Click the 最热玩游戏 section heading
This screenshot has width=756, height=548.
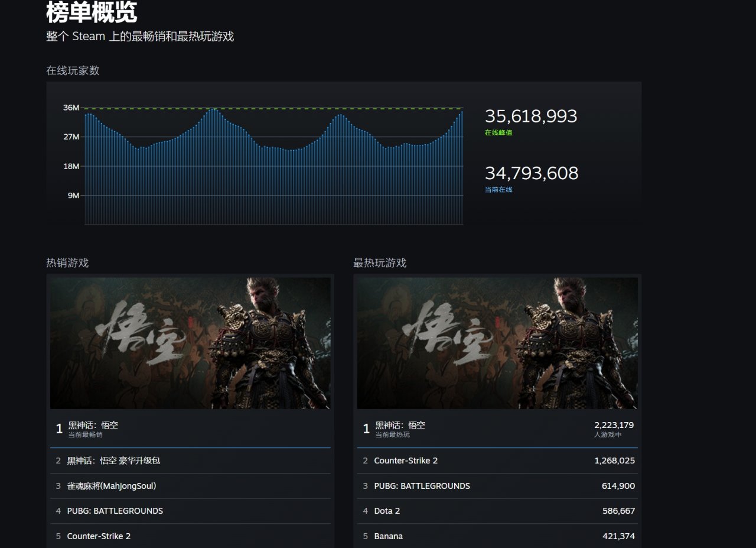380,263
